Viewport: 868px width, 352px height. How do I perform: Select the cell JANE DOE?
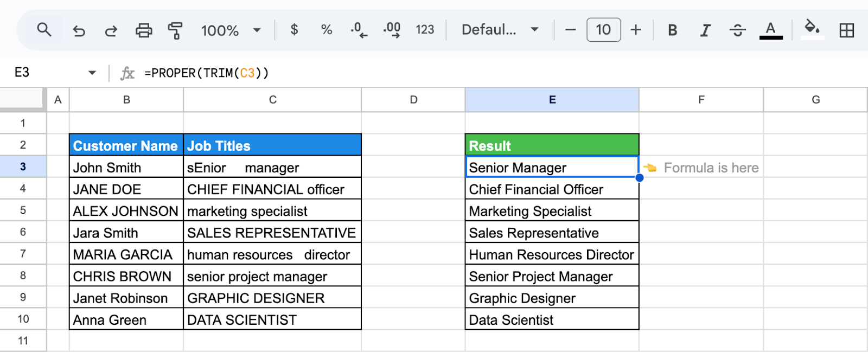[126, 189]
